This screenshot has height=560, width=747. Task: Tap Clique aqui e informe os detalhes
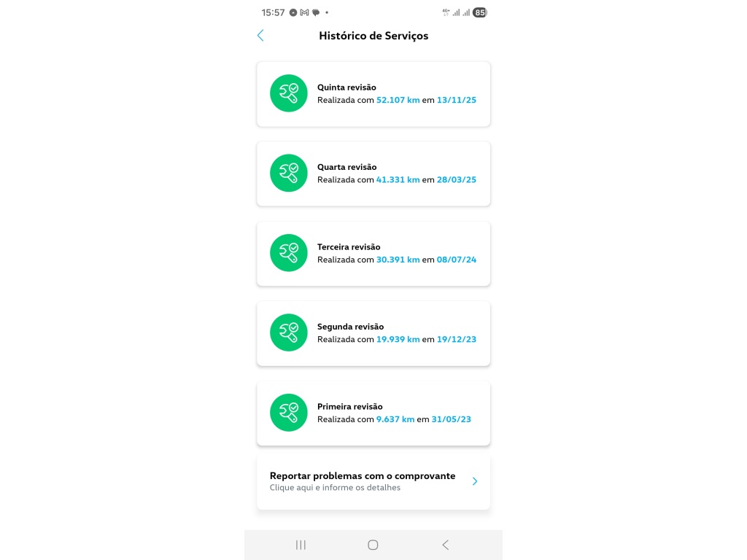click(335, 488)
